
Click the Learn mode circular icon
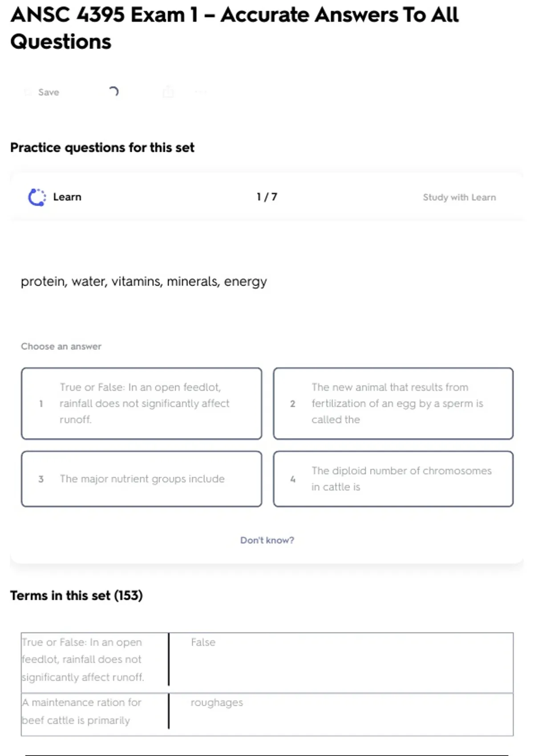tap(37, 197)
